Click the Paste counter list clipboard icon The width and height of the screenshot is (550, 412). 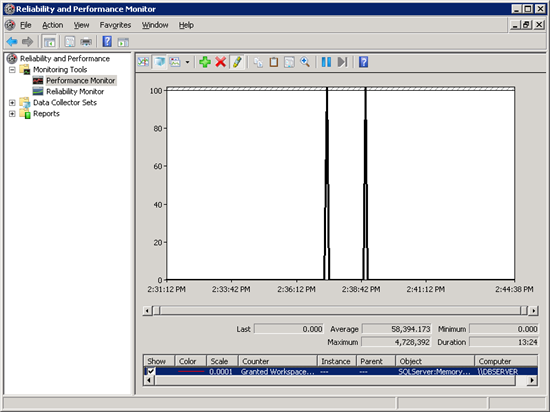point(274,62)
